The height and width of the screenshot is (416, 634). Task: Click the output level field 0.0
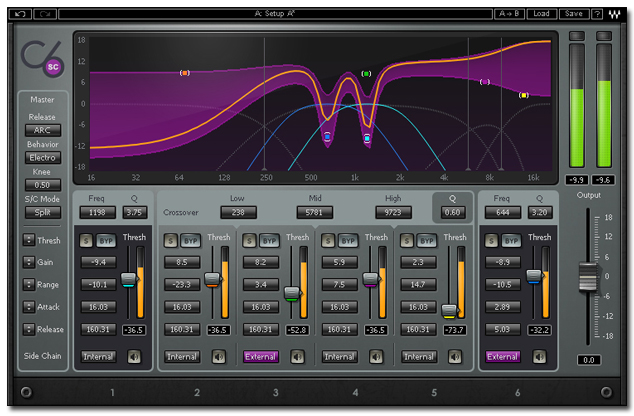[589, 360]
